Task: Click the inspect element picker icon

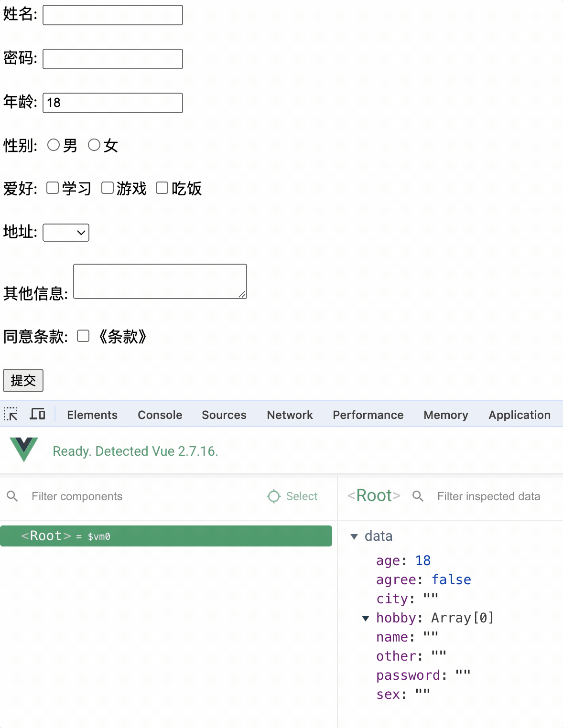Action: click(11, 414)
